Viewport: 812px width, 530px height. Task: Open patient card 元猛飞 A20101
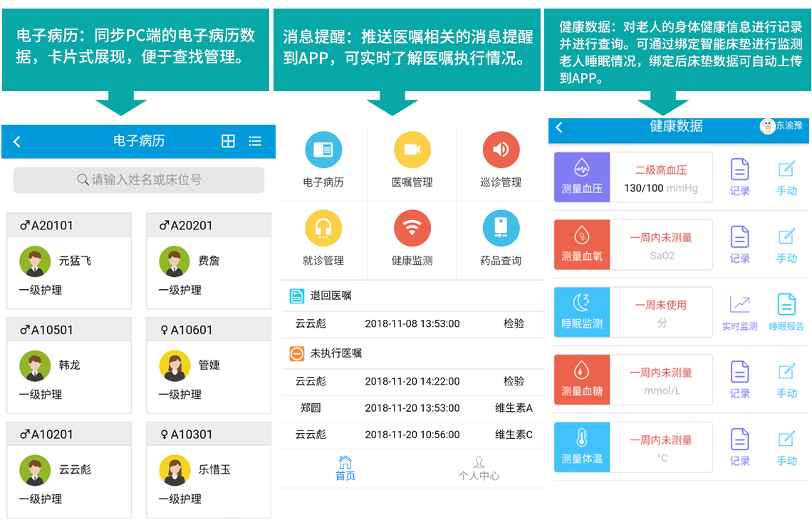click(x=69, y=261)
